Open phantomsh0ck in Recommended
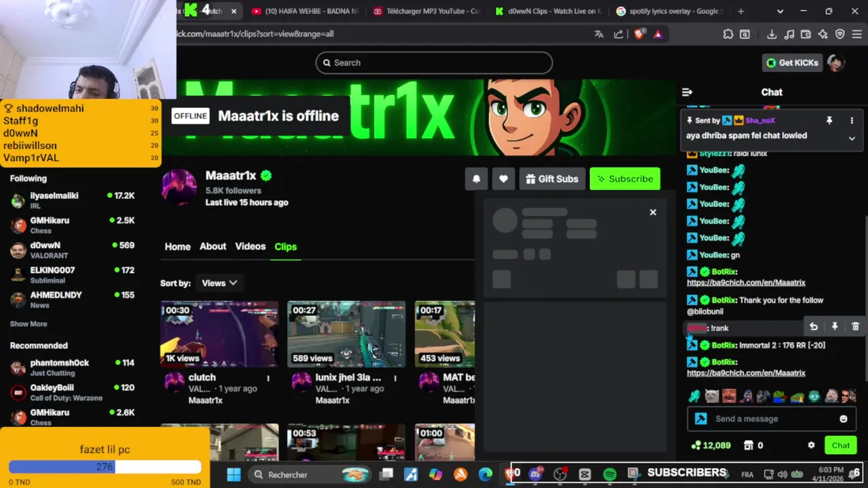This screenshot has height=488, width=868. [72, 367]
